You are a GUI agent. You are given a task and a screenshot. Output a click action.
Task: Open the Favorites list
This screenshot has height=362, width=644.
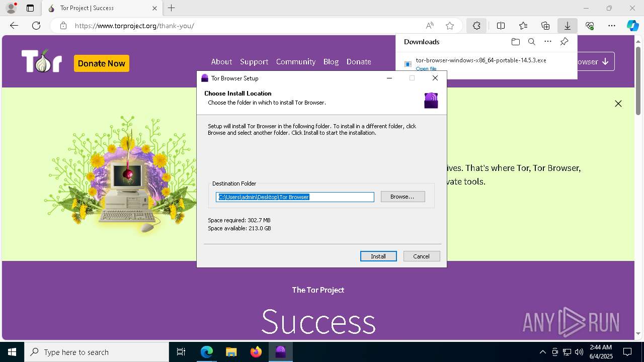(x=523, y=26)
